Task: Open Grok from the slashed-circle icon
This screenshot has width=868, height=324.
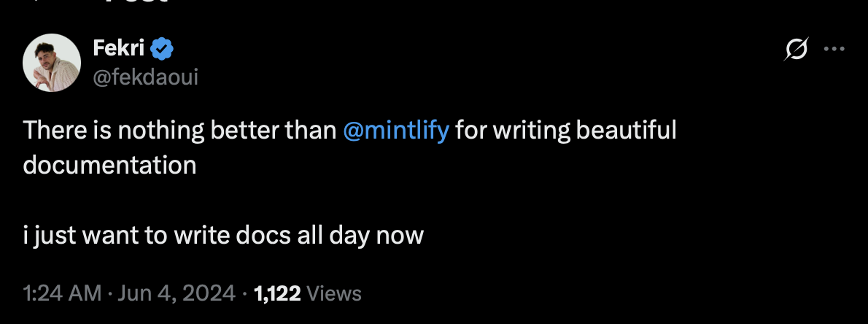Action: click(796, 50)
